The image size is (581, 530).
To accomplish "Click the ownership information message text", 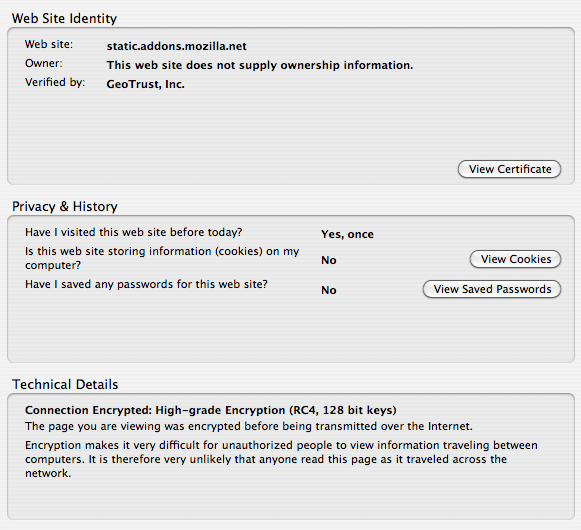I will coord(260,65).
